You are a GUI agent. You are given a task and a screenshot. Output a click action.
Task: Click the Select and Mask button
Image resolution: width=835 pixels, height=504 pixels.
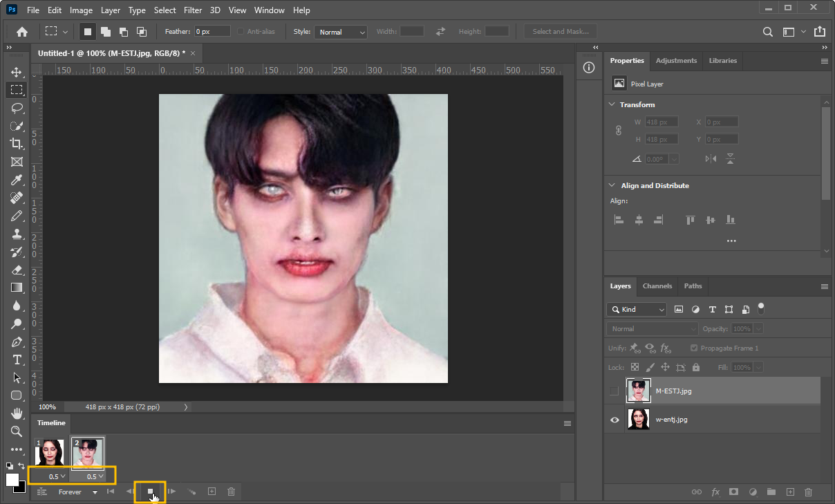point(561,32)
